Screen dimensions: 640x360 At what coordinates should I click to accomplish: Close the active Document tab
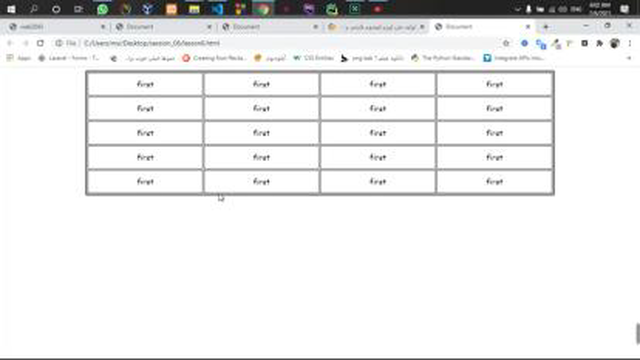point(528,27)
